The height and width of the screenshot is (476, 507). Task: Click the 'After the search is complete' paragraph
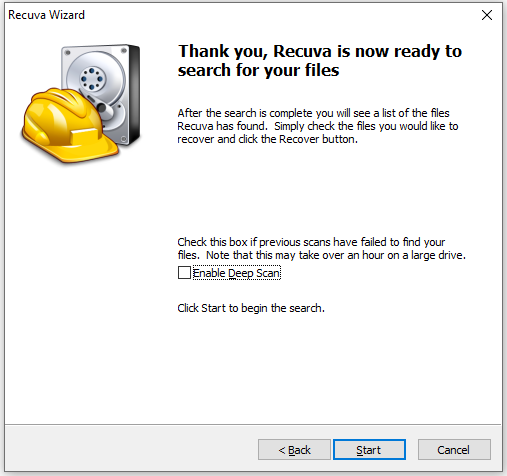[x=318, y=126]
